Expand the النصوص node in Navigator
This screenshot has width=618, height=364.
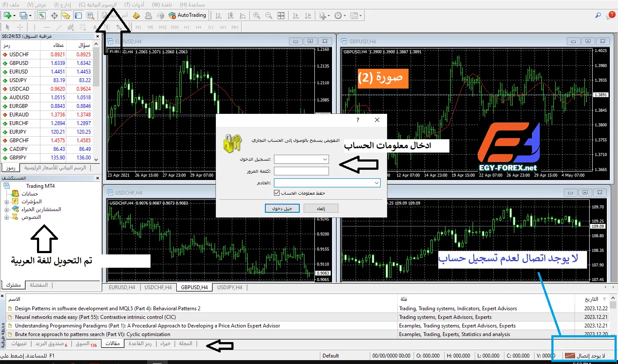tap(6, 217)
